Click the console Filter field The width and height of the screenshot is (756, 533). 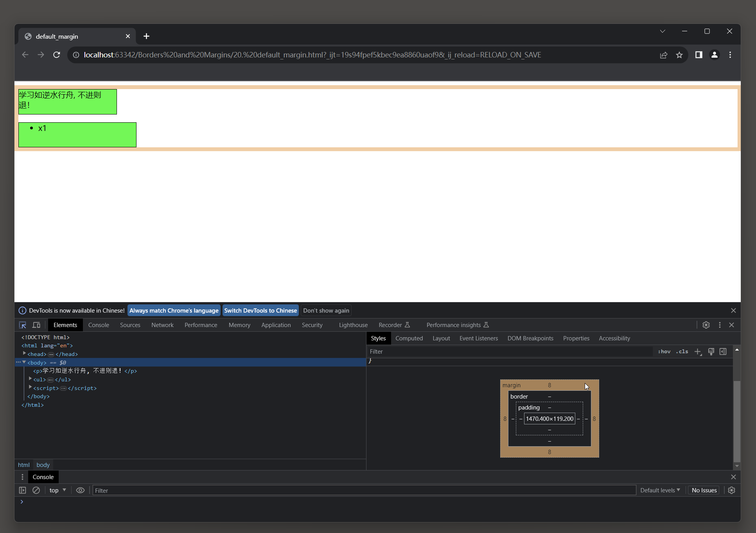364,490
